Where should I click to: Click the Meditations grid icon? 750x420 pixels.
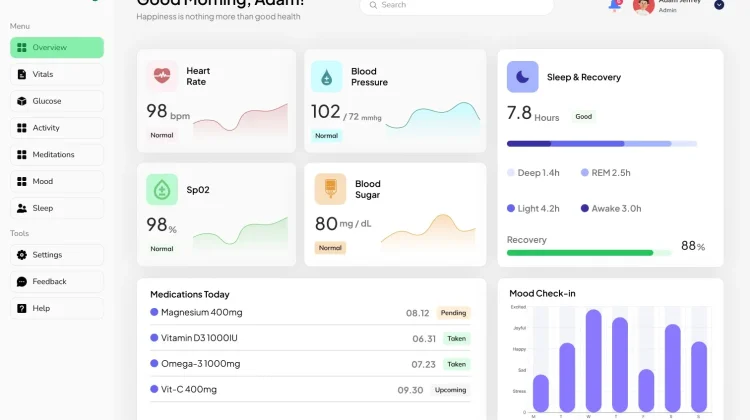click(x=22, y=155)
